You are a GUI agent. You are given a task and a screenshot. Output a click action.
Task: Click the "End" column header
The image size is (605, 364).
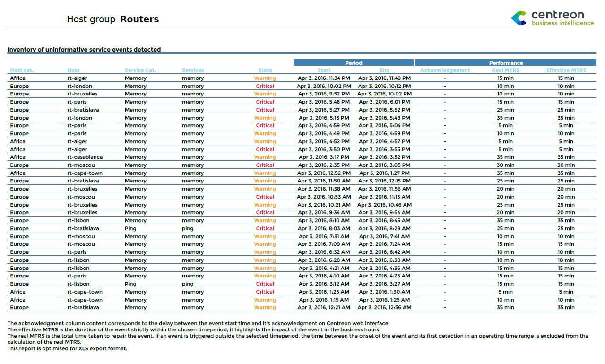point(384,70)
